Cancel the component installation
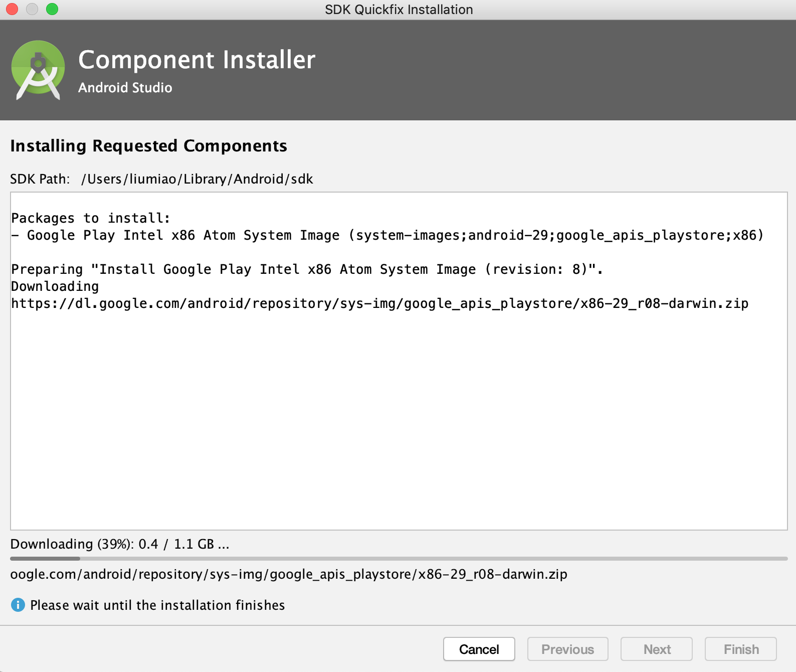 click(479, 649)
